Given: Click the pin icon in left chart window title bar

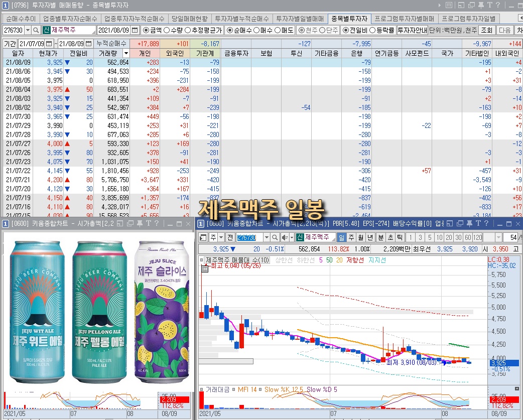Looking at the screenshot, I should click(140, 224).
